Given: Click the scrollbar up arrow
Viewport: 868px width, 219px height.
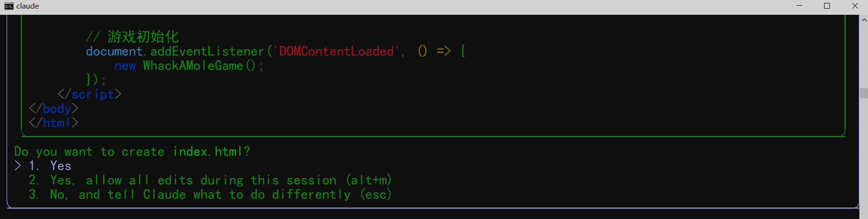Looking at the screenshot, I should pyautogui.click(x=864, y=20).
